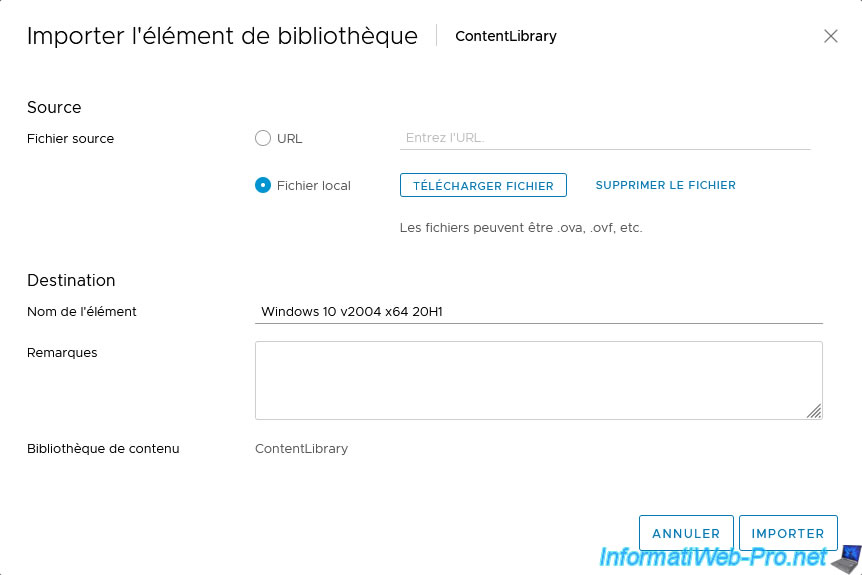Click the Fichier local label text
The width and height of the screenshot is (862, 575).
tap(313, 186)
